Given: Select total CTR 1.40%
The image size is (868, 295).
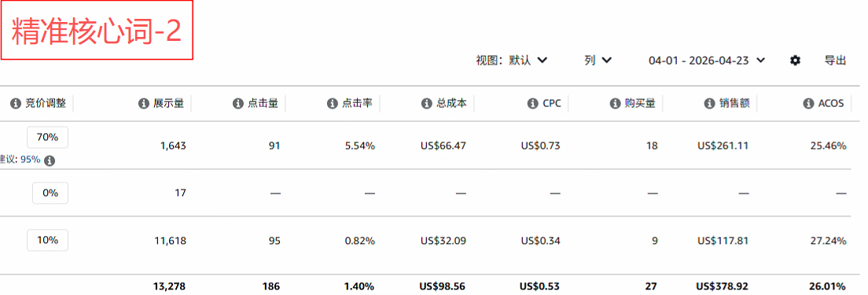Looking at the screenshot, I should (x=359, y=286).
